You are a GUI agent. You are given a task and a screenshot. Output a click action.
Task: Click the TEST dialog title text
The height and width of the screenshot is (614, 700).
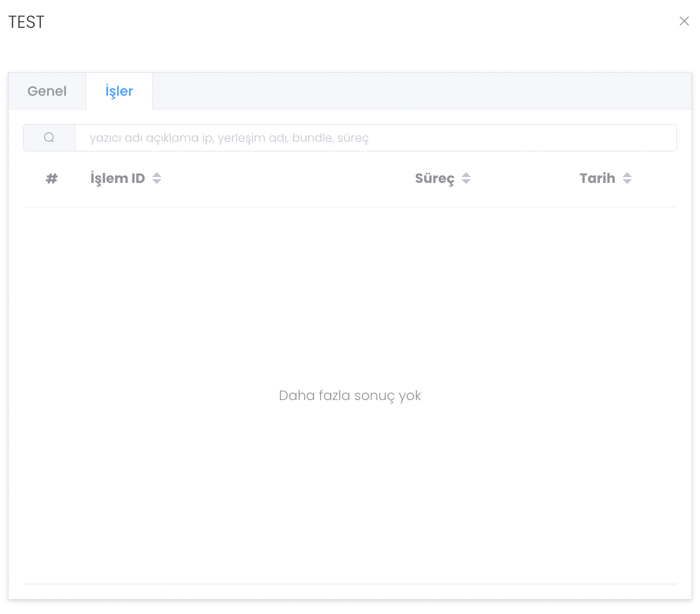click(27, 22)
